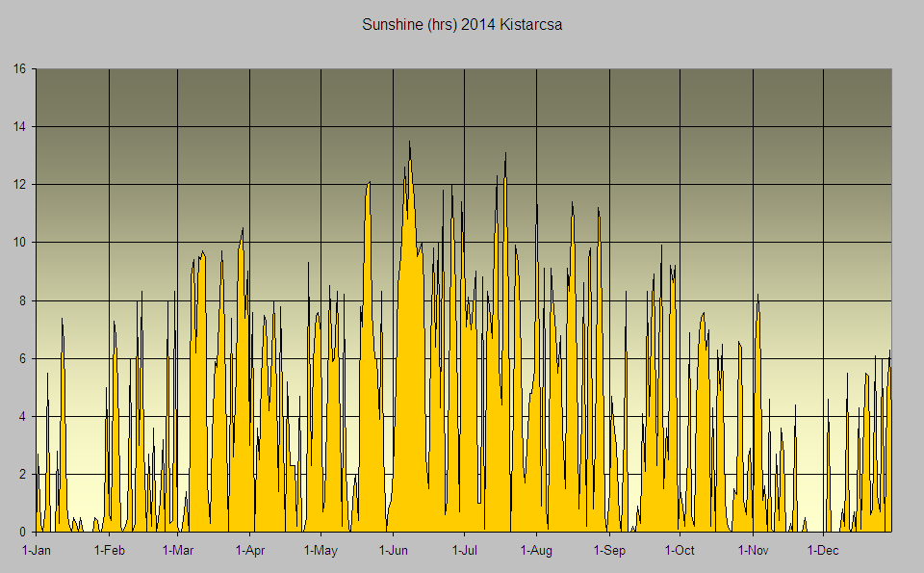
Task: Click the 1-Jan x-axis label
Action: coord(37,551)
